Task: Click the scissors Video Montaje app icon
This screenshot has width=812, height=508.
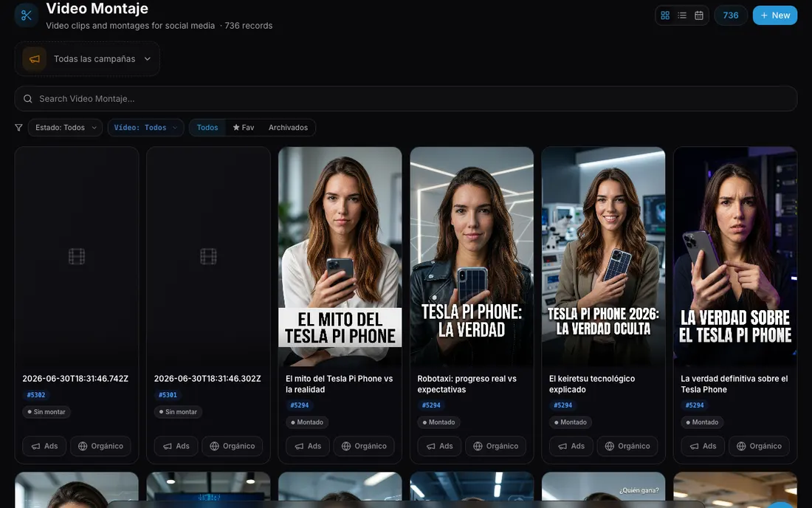Action: point(27,15)
